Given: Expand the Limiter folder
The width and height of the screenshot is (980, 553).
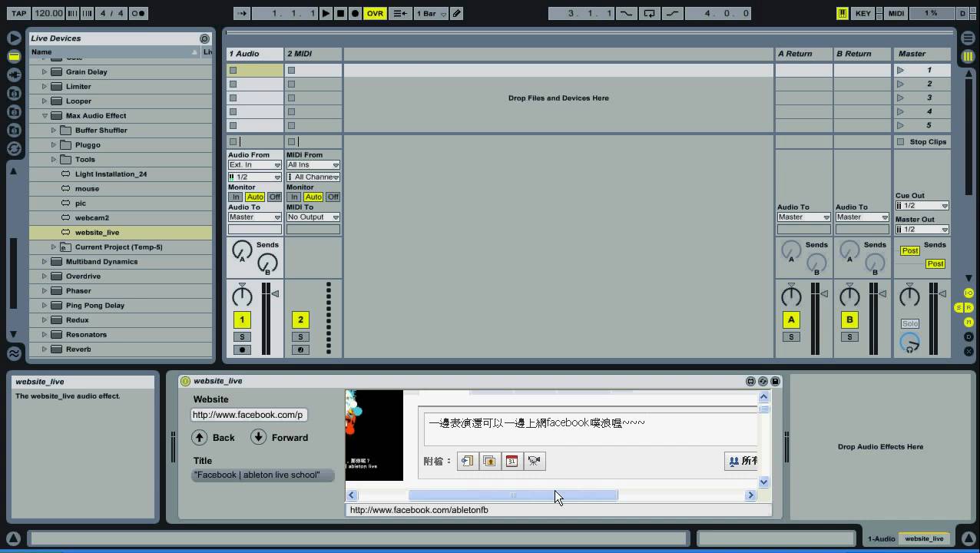Looking at the screenshot, I should [45, 87].
